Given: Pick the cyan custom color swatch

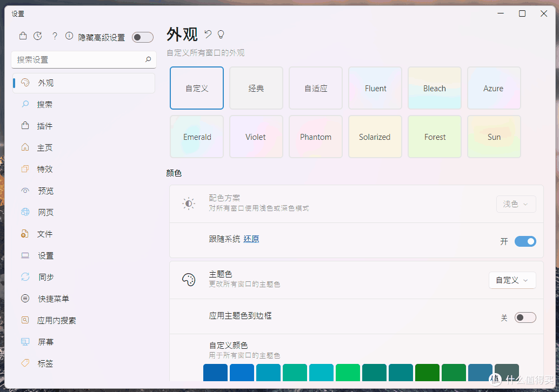Looking at the screenshot, I should point(321,373).
